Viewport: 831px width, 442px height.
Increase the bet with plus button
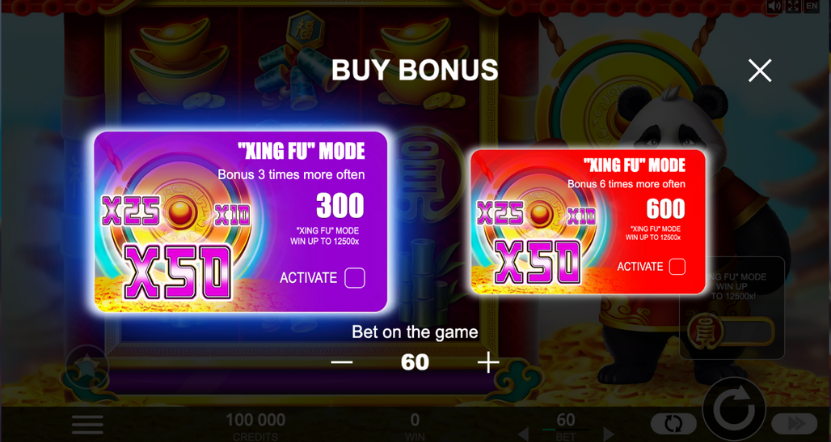[x=488, y=363]
